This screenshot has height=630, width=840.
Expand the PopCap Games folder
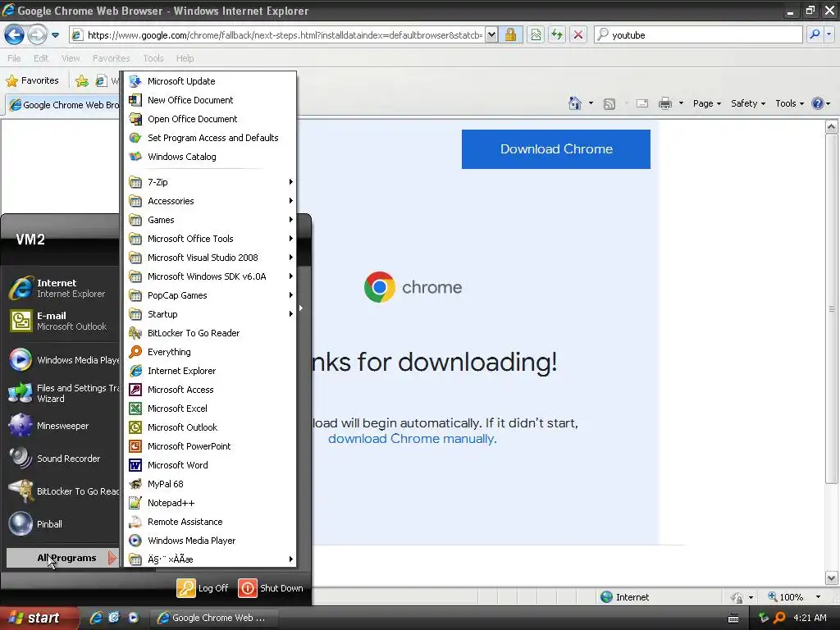tap(210, 295)
